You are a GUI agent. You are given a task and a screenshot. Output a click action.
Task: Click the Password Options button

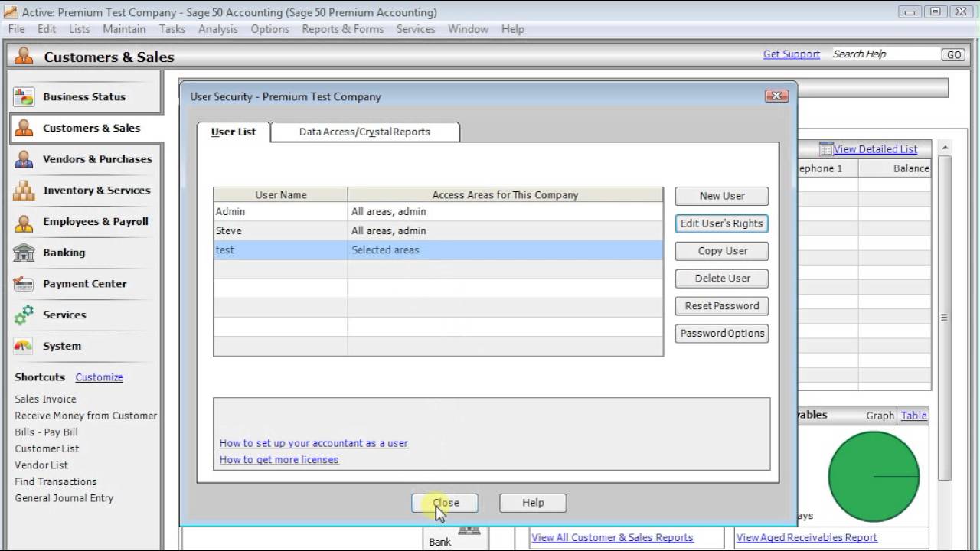click(722, 334)
